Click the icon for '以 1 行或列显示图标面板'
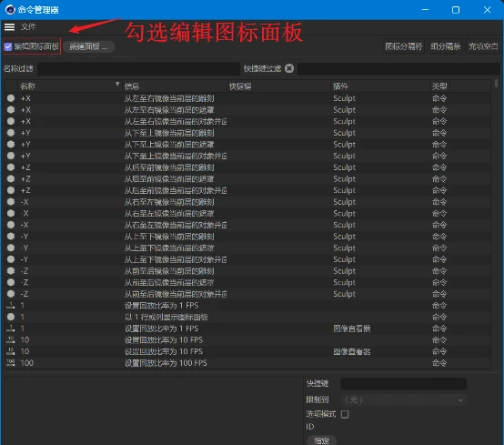The height and width of the screenshot is (445, 504). click(x=11, y=317)
